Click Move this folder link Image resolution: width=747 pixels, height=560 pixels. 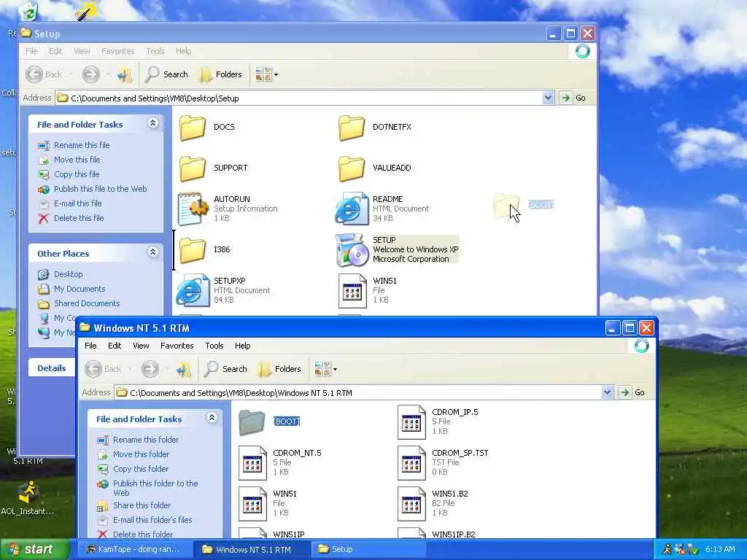141,454
